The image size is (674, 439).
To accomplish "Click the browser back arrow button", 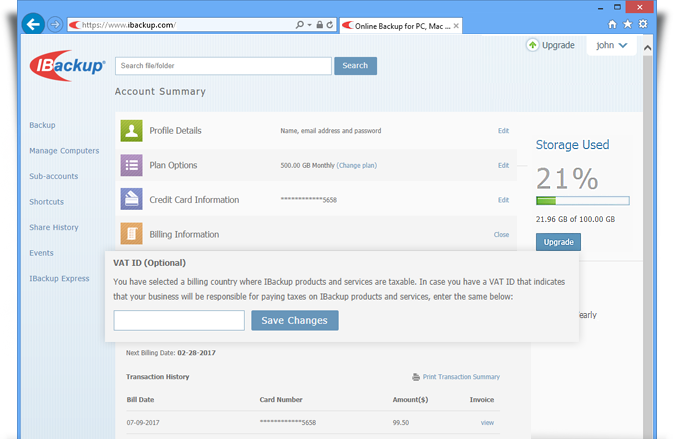I will coord(33,24).
